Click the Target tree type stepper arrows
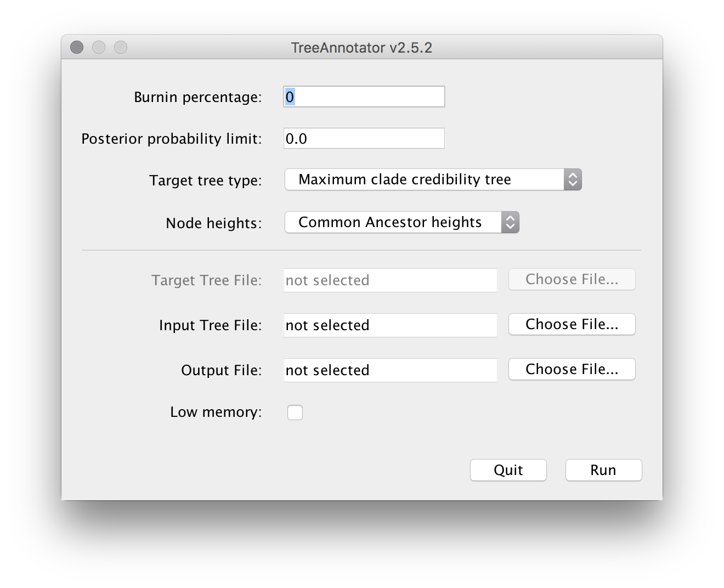Viewport: 724px width, 588px height. point(573,179)
